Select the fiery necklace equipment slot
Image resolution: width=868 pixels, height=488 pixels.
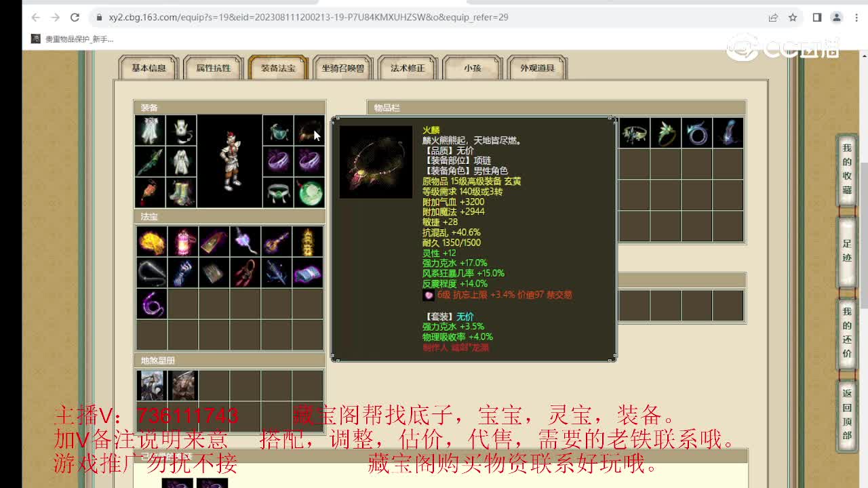tap(309, 130)
